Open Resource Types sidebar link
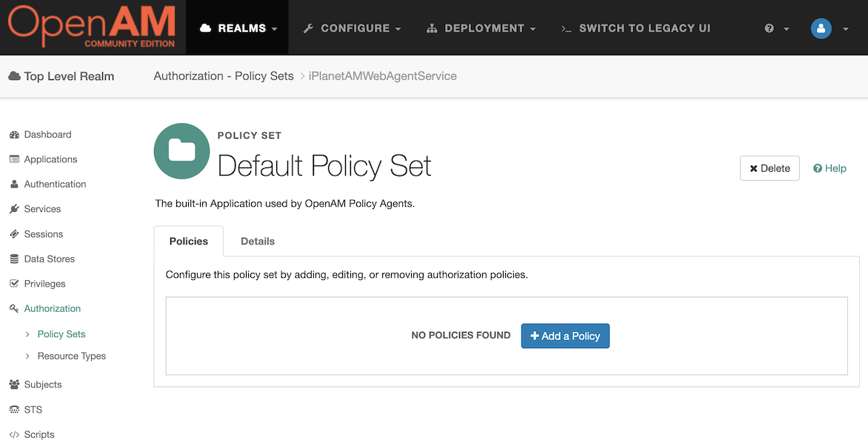The height and width of the screenshot is (443, 868). pyautogui.click(x=71, y=356)
